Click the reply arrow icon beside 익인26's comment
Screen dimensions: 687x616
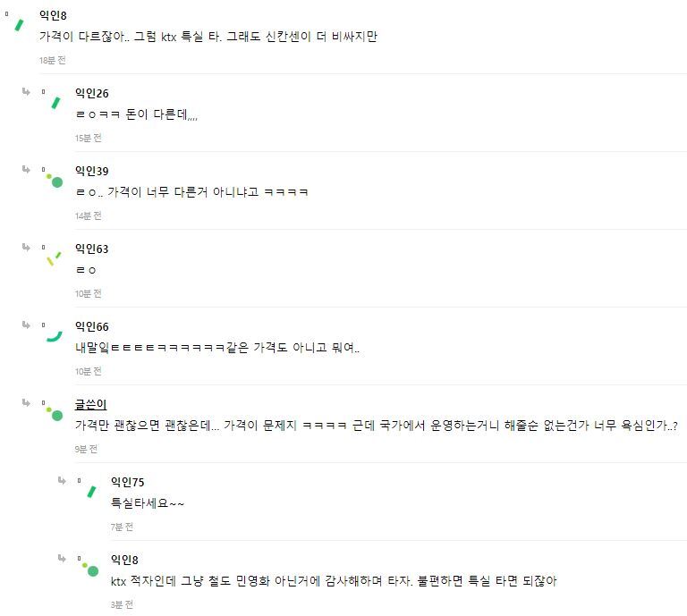tap(27, 92)
